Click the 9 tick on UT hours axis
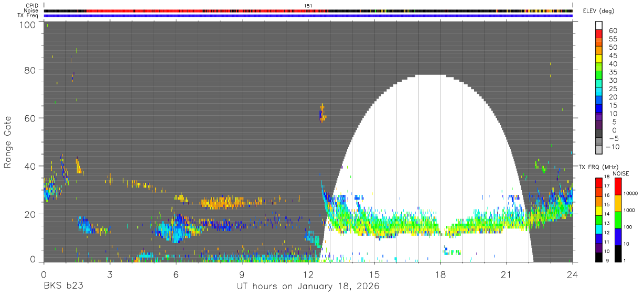 [242, 273]
